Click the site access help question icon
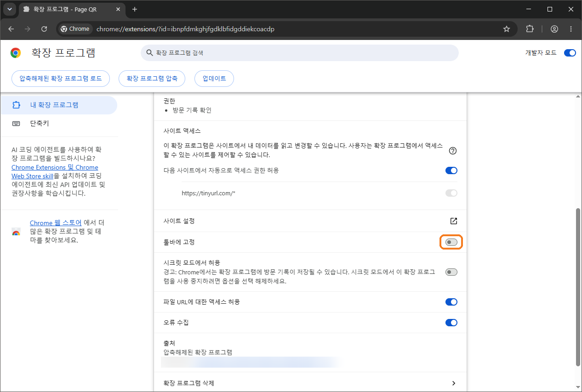 [453, 151]
